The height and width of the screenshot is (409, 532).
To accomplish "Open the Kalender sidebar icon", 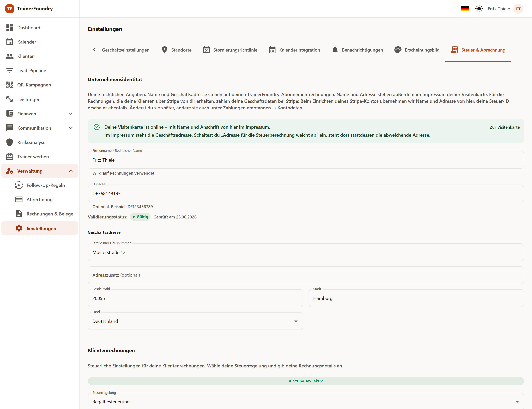I will tap(9, 42).
